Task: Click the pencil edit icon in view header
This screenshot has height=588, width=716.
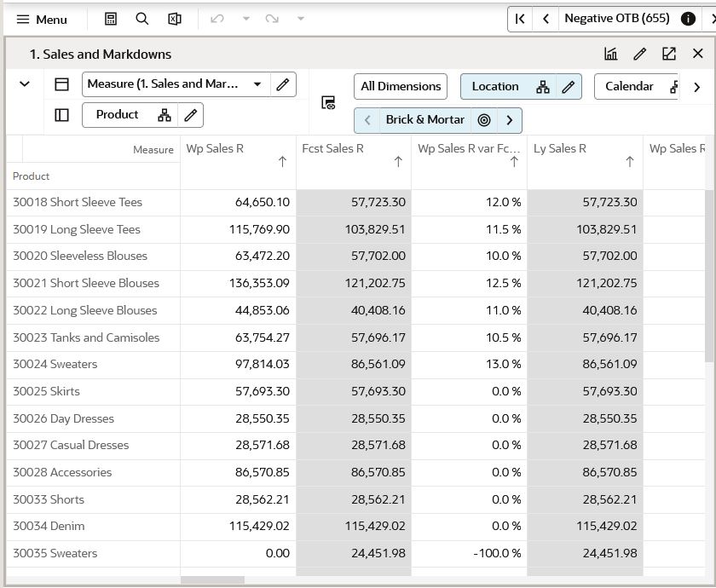Action: (x=640, y=54)
